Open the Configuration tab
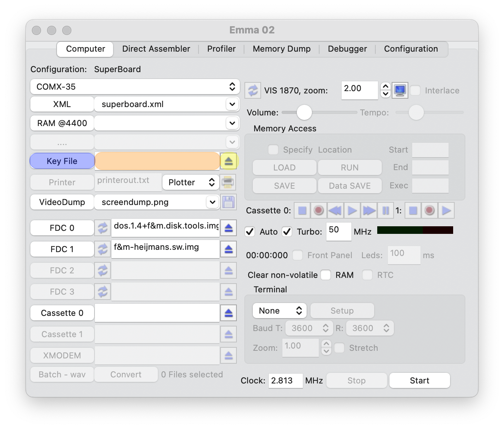This screenshot has width=504, height=429. pyautogui.click(x=411, y=49)
